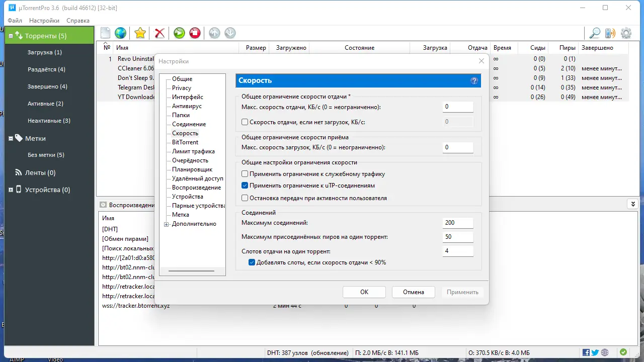Image resolution: width=644 pixels, height=362 pixels.
Task: Click the yellow star toolbar icon
Action: pyautogui.click(x=140, y=33)
